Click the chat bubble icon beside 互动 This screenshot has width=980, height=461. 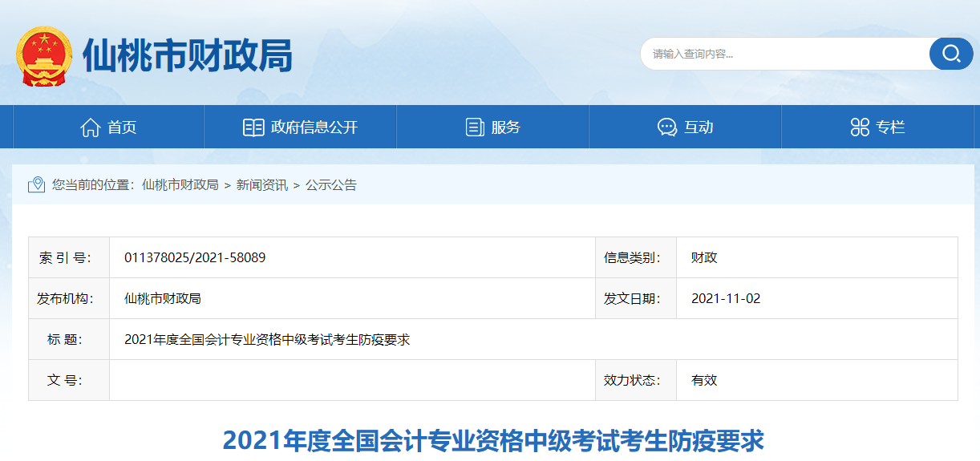[x=666, y=127]
